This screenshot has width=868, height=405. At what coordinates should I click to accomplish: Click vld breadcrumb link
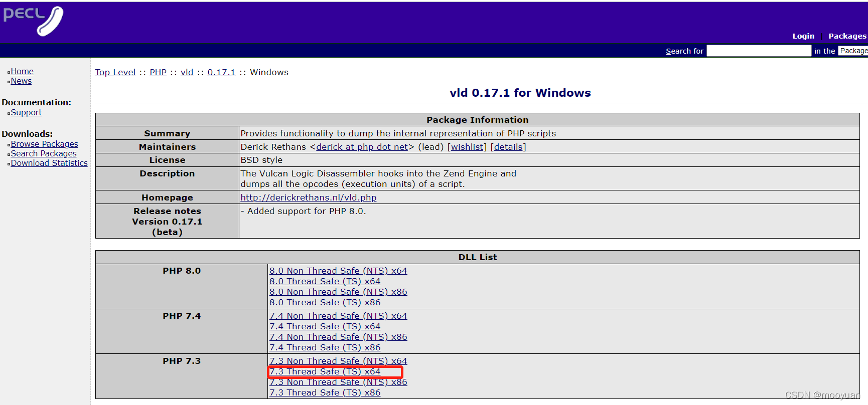[187, 72]
